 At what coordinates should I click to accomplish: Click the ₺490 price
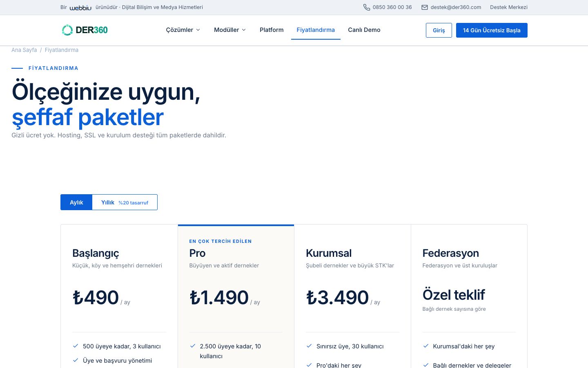pos(96,297)
